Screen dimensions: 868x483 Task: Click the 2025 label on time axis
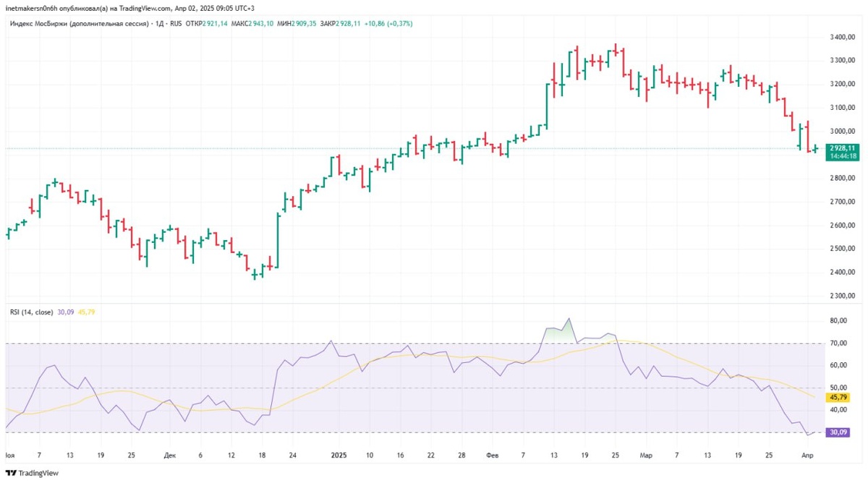click(340, 456)
